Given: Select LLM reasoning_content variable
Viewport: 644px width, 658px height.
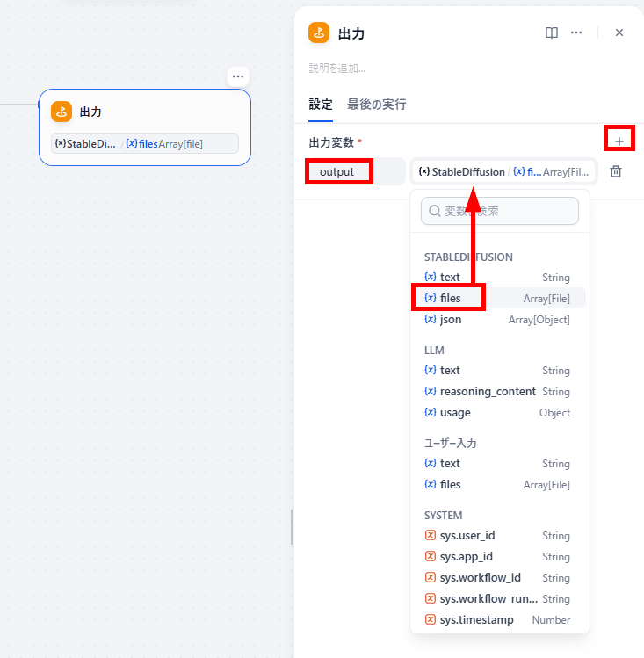Looking at the screenshot, I should click(497, 392).
